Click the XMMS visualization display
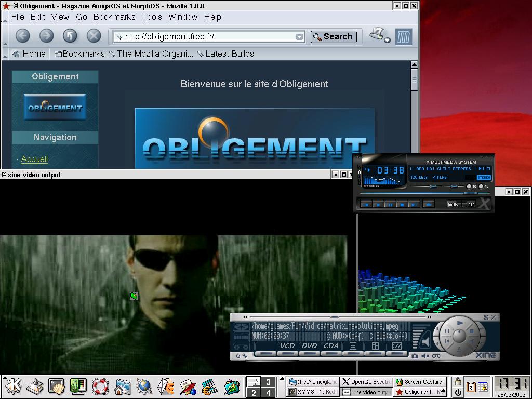The height and width of the screenshot is (399, 532). click(x=384, y=181)
